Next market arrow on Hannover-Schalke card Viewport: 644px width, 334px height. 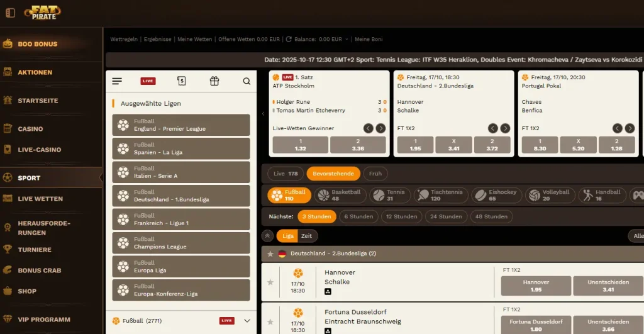[x=505, y=128]
